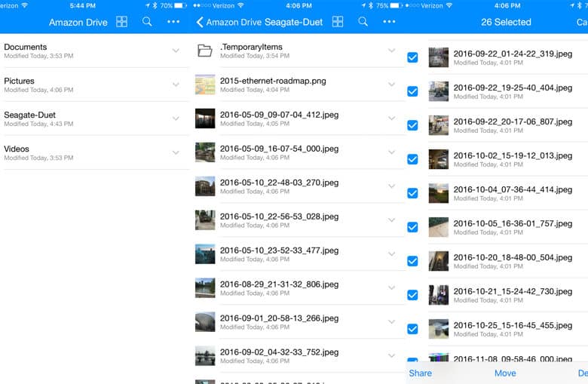Open the Documents folder
Viewport: 588px width, 384px height.
point(96,51)
